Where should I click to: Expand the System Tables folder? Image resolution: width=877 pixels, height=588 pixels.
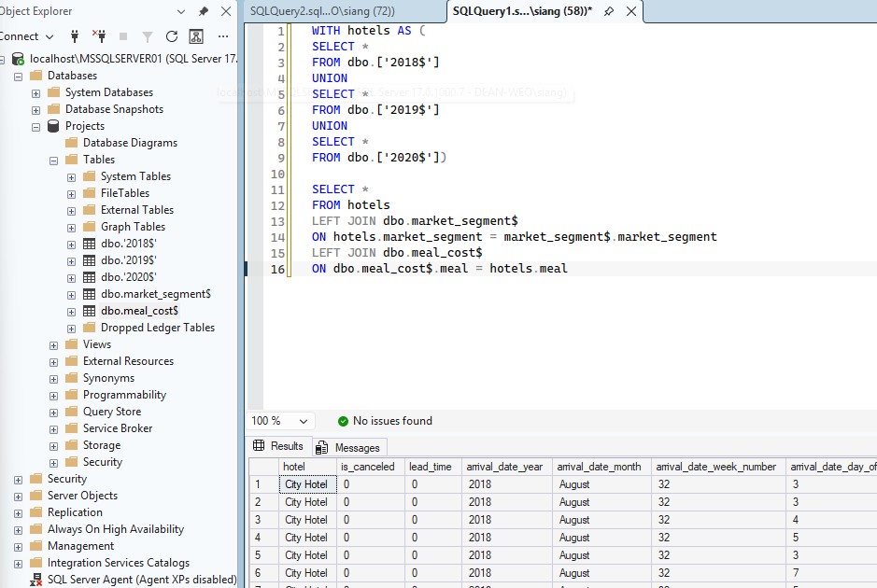[71, 177]
